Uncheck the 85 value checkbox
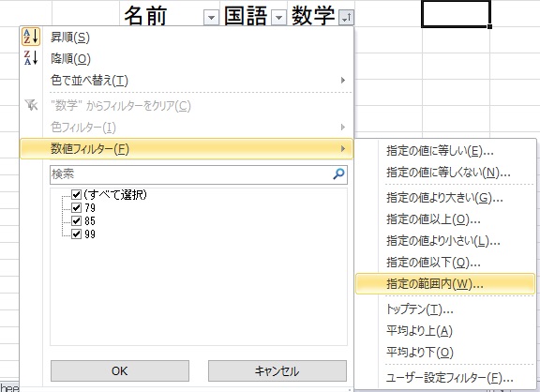The image size is (540, 392). point(77,220)
